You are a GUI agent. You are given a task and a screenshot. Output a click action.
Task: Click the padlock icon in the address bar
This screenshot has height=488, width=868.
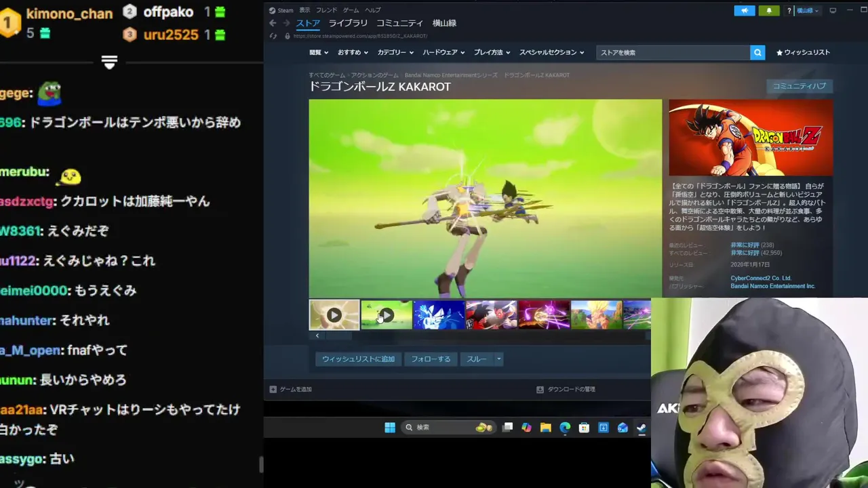288,36
